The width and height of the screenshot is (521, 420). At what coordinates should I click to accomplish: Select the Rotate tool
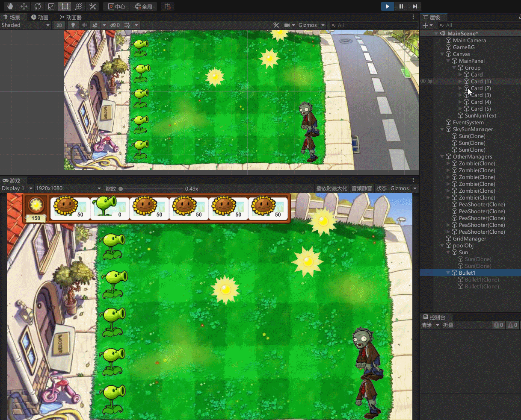[x=38, y=6]
